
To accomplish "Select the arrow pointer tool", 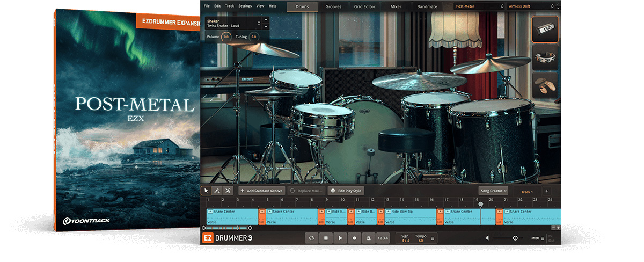I will (x=206, y=191).
